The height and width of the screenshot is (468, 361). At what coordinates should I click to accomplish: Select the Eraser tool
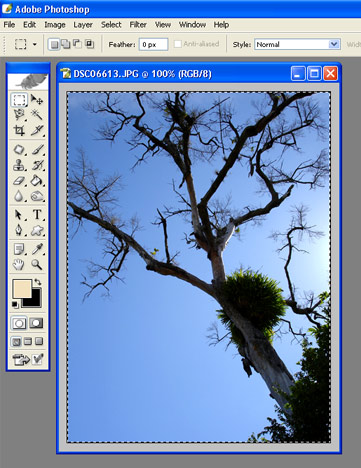[19, 181]
